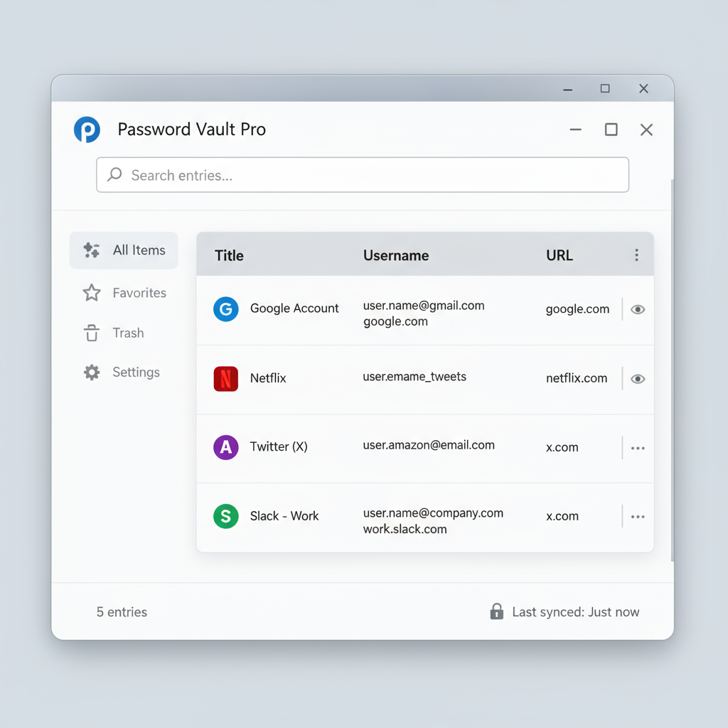Toggle visibility eye for Google Account row
Image resolution: width=728 pixels, height=728 pixels.
pyautogui.click(x=638, y=310)
